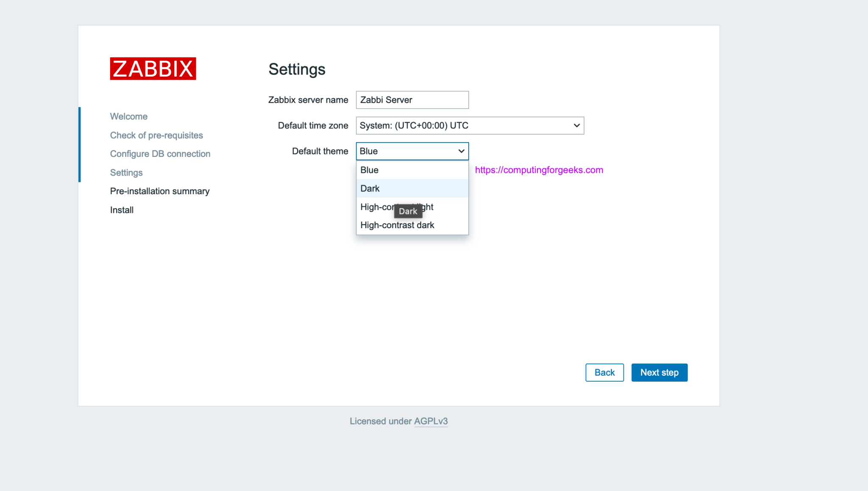Image resolution: width=868 pixels, height=491 pixels.
Task: Go to the Install step
Action: tap(121, 209)
